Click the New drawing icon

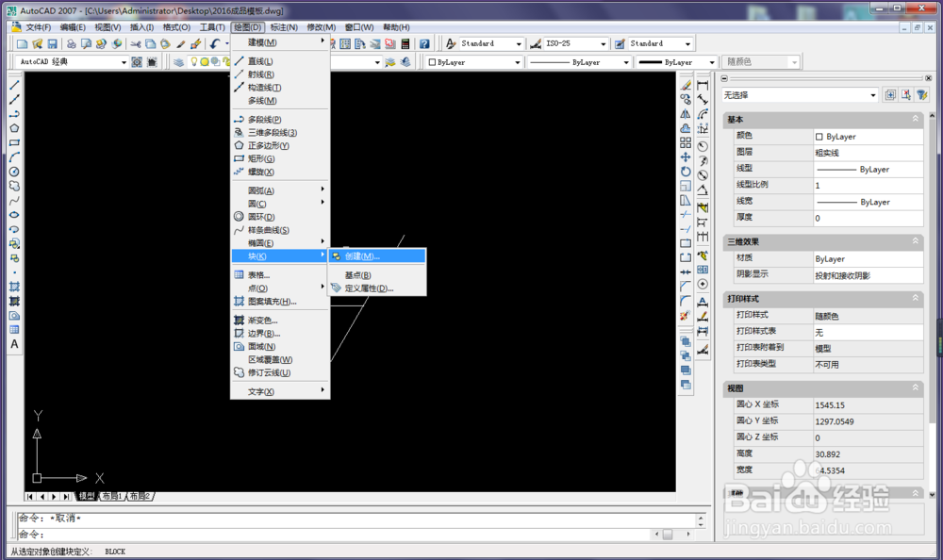pos(23,44)
